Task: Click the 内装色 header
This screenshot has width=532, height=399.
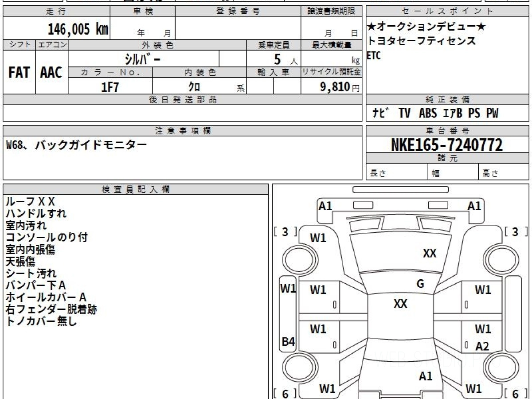Action: 199,72
